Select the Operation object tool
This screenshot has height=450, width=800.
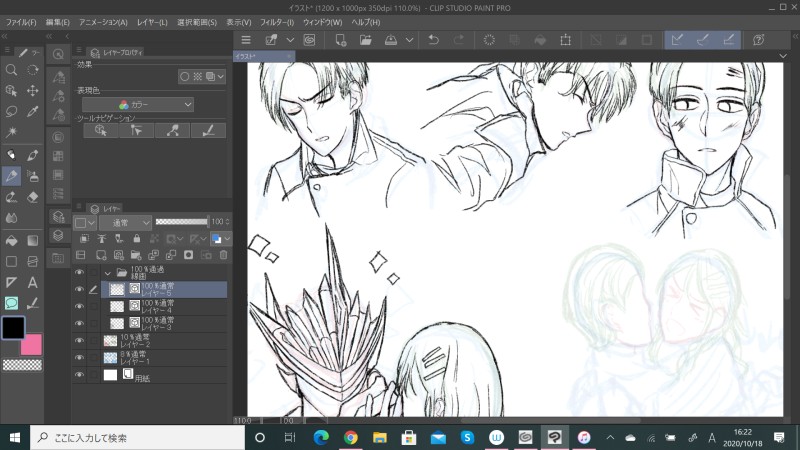pos(11,91)
